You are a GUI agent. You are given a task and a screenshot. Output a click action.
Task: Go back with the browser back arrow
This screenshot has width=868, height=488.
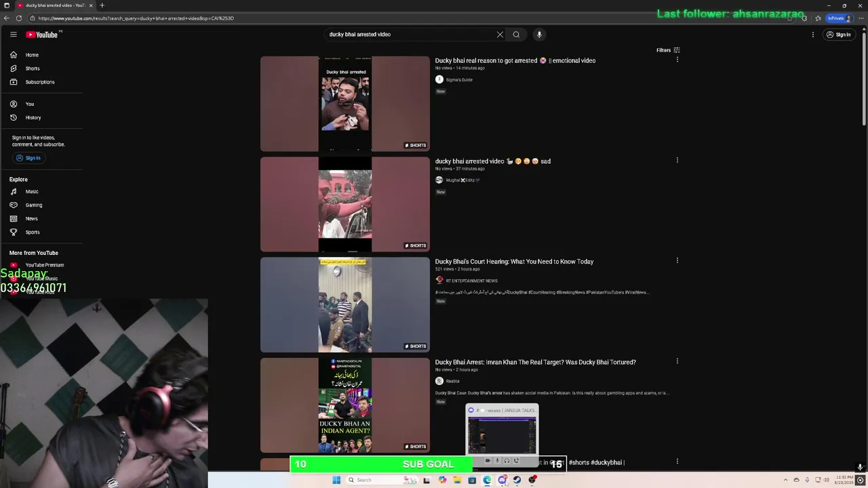click(x=7, y=18)
